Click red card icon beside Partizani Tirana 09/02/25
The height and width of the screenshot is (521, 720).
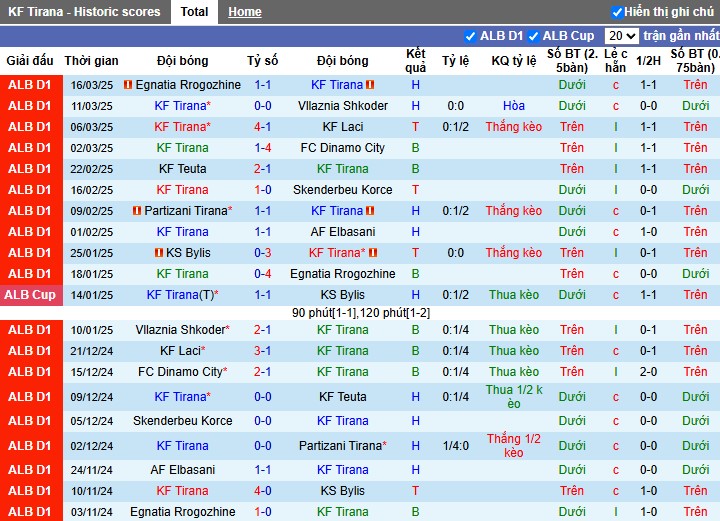(x=137, y=211)
